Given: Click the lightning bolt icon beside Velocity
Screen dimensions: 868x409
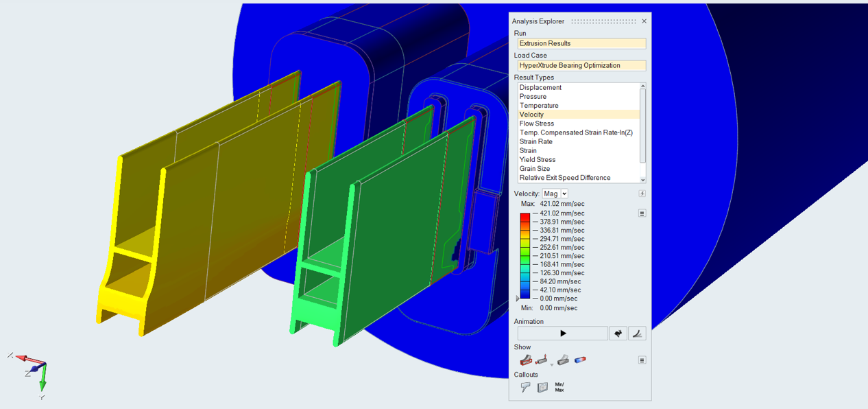Looking at the screenshot, I should pyautogui.click(x=642, y=194).
